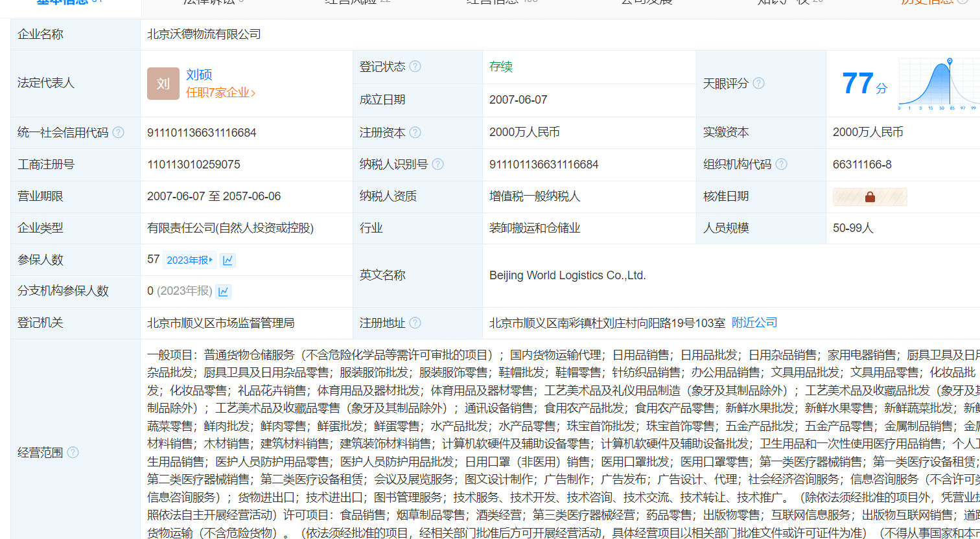This screenshot has height=539, width=980.
Task: Click 增值税一般纳税人 value
Action: 535,196
